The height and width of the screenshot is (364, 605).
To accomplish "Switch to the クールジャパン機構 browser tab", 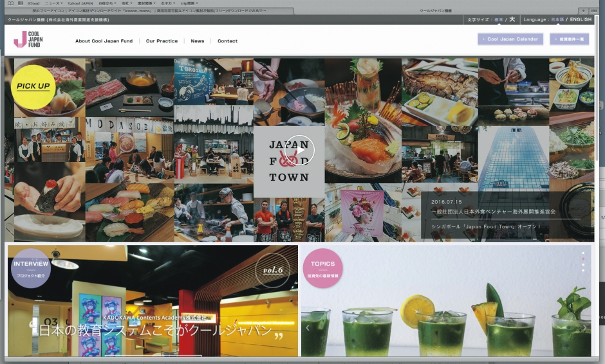I will click(435, 11).
